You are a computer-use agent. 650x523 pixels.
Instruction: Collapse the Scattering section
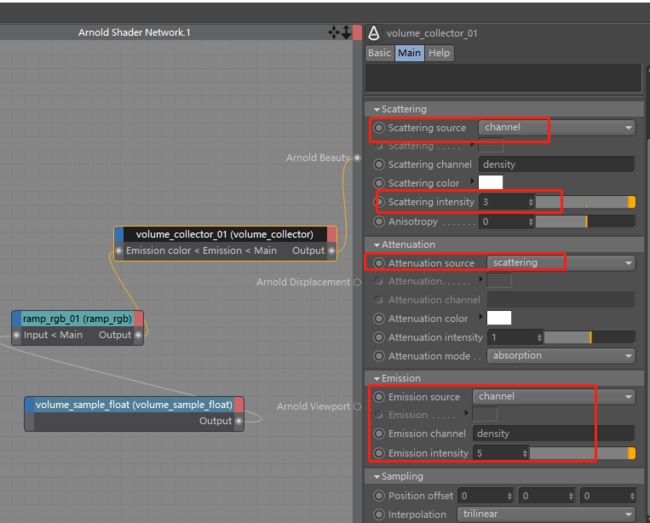pyautogui.click(x=376, y=109)
